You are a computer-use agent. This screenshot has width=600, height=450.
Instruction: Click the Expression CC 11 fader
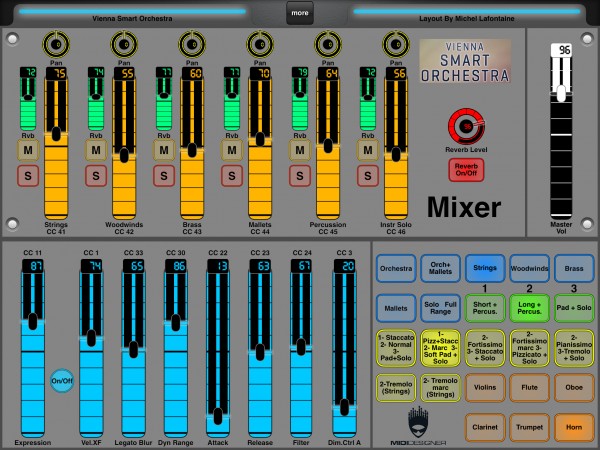33,348
